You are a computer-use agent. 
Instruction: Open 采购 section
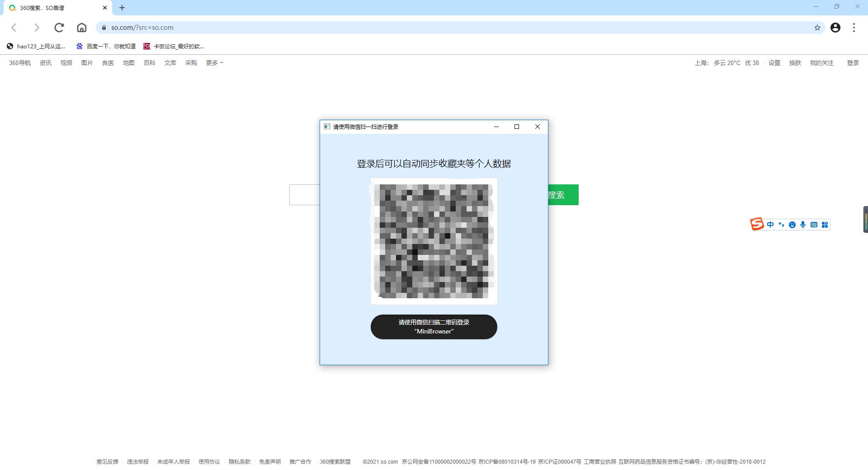click(191, 63)
